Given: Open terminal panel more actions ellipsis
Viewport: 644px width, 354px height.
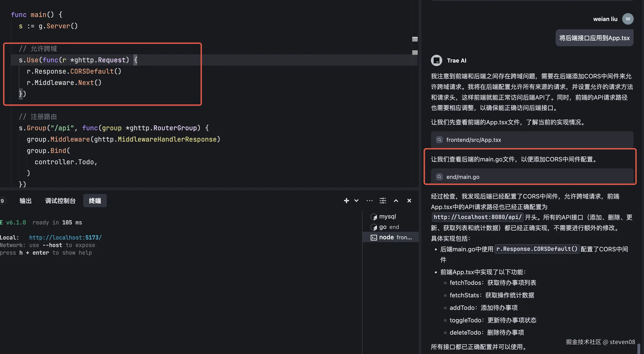Looking at the screenshot, I should tap(370, 201).
